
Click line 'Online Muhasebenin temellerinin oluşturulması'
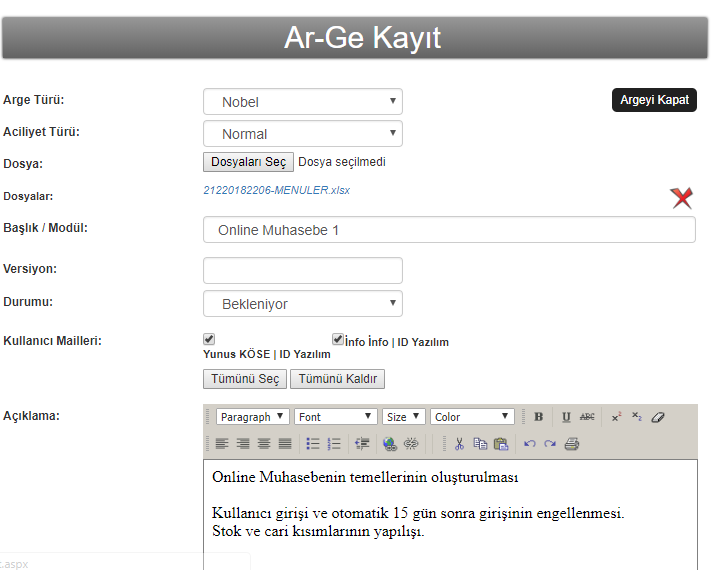(x=365, y=477)
